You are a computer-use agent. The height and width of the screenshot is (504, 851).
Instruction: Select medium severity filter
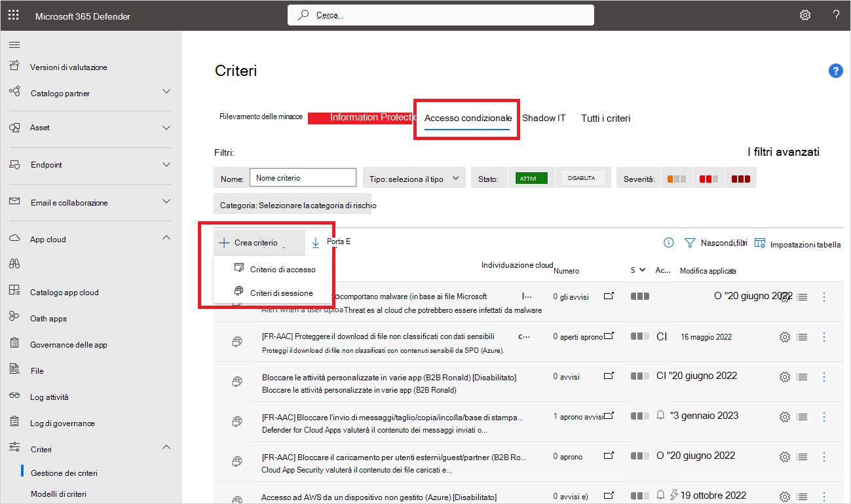(x=709, y=179)
